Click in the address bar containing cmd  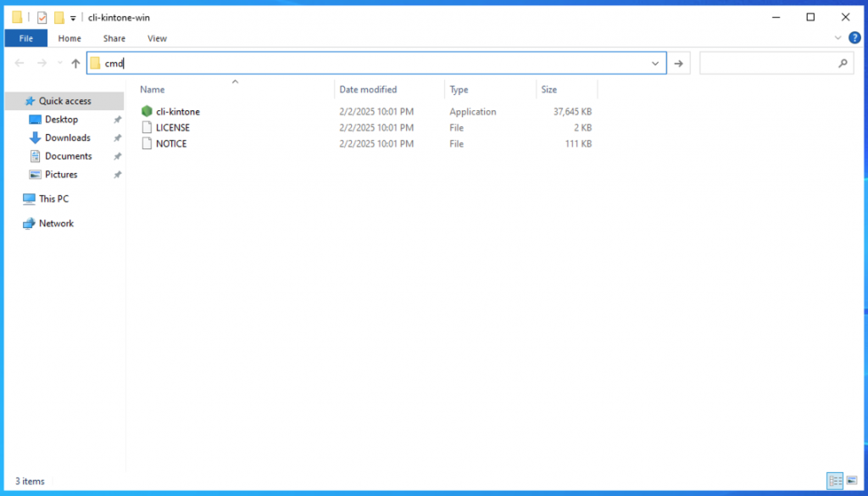376,64
